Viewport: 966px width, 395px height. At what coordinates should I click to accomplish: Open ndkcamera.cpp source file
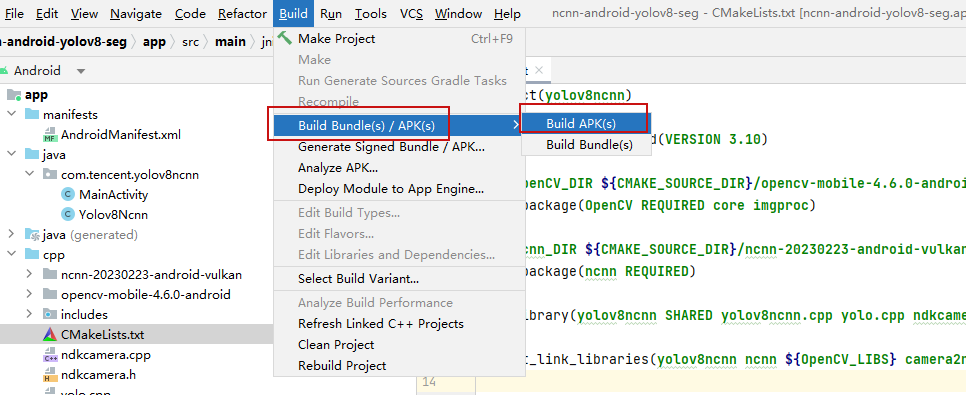click(106, 355)
